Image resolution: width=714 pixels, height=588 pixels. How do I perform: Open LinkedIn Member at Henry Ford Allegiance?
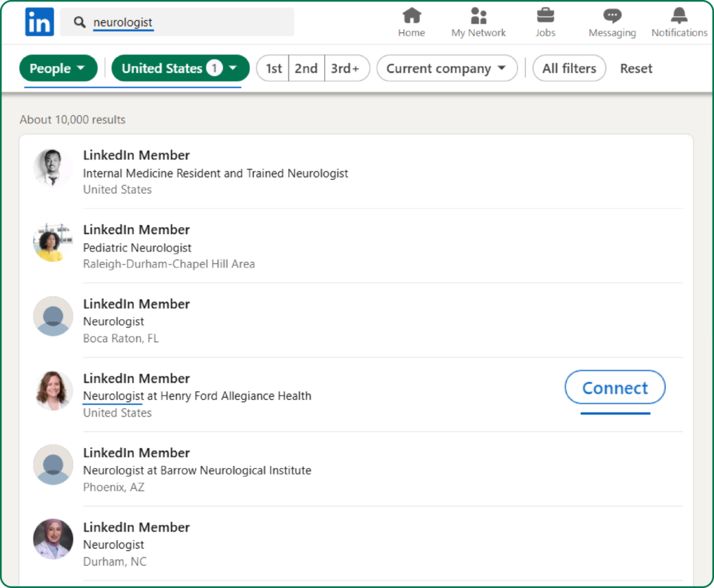coord(136,378)
